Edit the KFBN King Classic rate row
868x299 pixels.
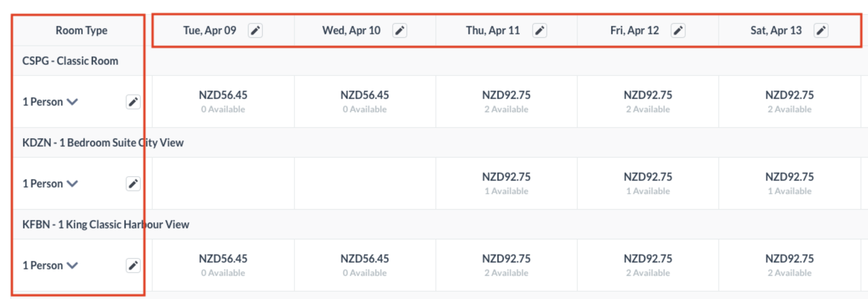tap(133, 266)
